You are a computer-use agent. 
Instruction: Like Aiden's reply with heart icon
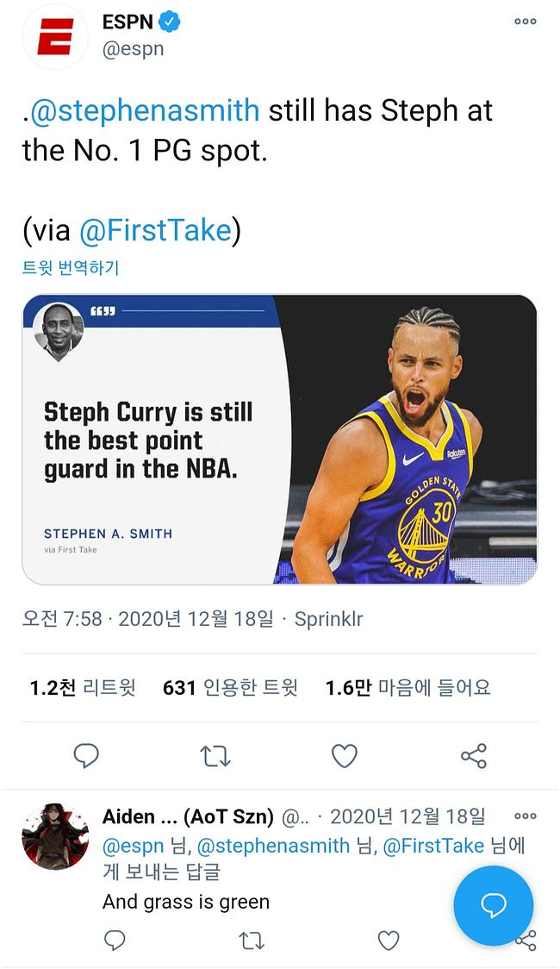[389, 941]
